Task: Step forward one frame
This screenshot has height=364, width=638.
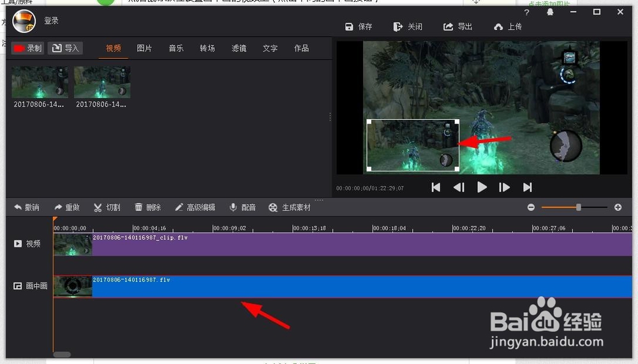Action: tap(505, 187)
